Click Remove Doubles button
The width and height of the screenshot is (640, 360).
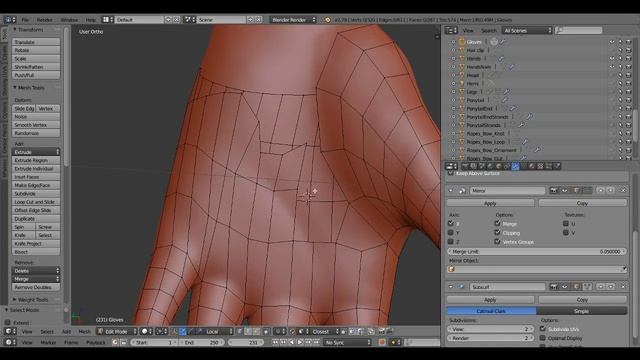tap(36, 287)
